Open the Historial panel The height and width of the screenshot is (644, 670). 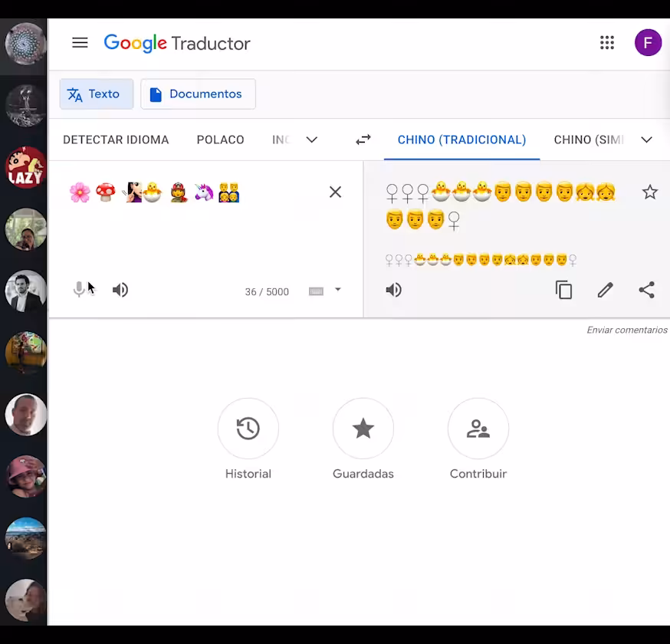tap(248, 439)
